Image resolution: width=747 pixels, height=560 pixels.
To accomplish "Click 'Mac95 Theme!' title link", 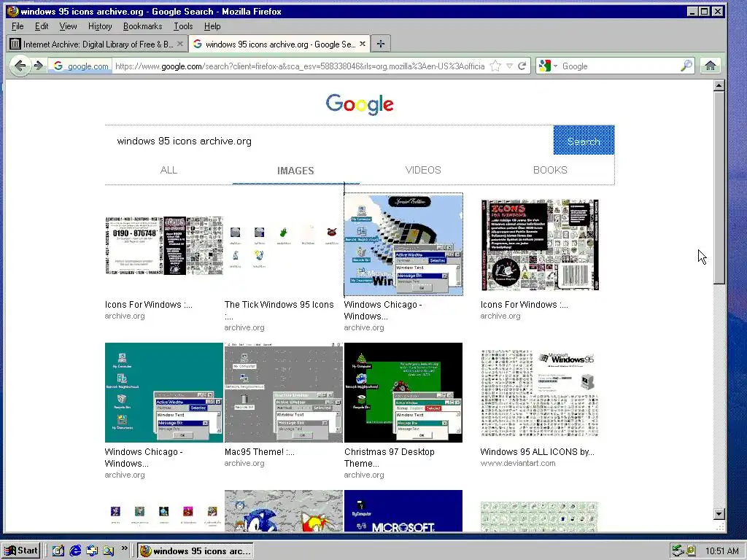I will (x=260, y=451).
